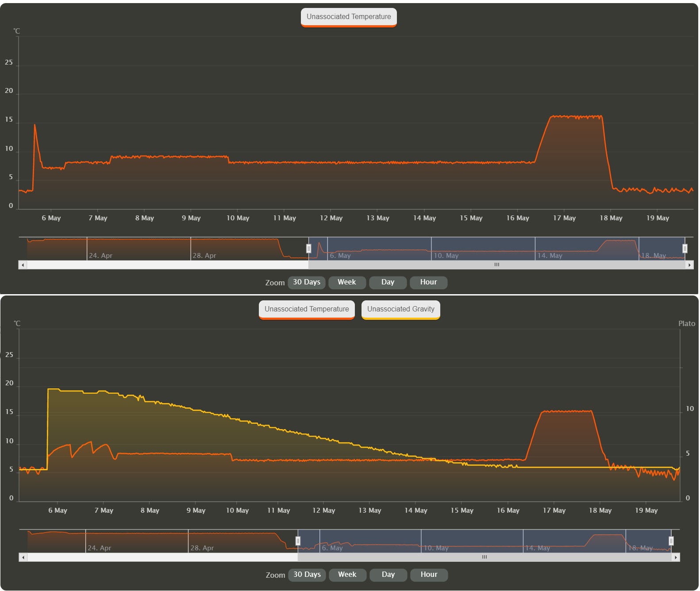The height and width of the screenshot is (591, 700).
Task: Click top navigator left range handle
Action: [308, 249]
